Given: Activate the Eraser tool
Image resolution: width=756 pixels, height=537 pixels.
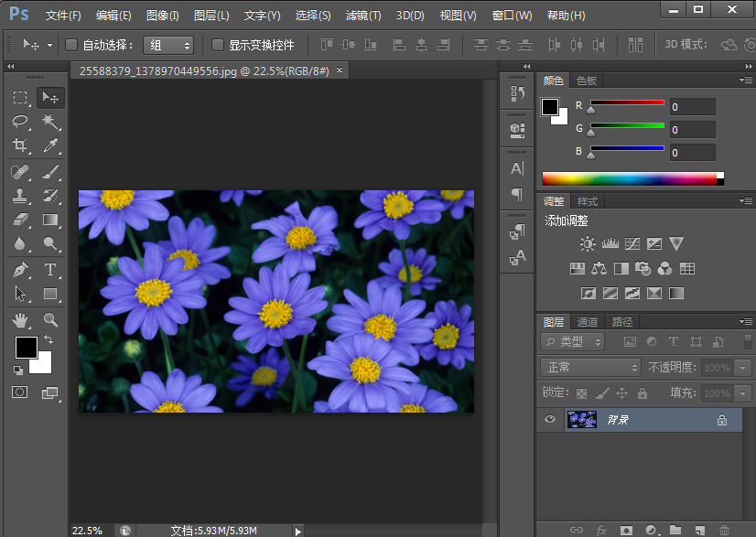Looking at the screenshot, I should pyautogui.click(x=20, y=220).
